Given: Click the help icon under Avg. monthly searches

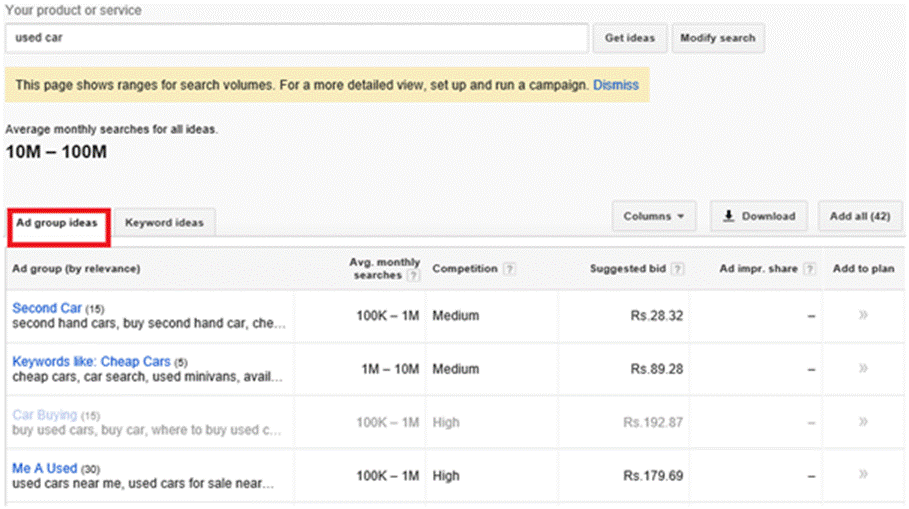Looking at the screenshot, I should 413,276.
